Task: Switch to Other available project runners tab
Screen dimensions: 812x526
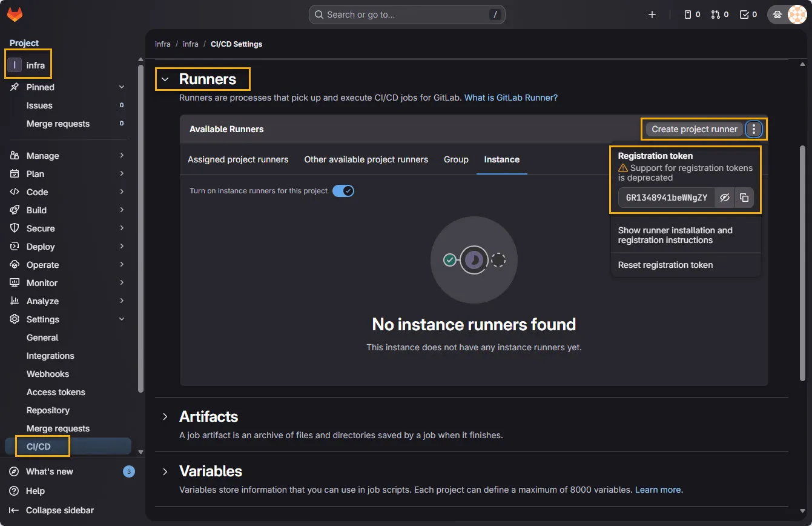Action: pyautogui.click(x=366, y=159)
